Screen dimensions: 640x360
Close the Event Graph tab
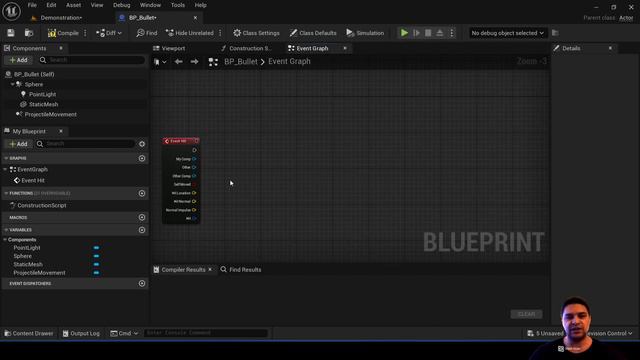coord(345,48)
